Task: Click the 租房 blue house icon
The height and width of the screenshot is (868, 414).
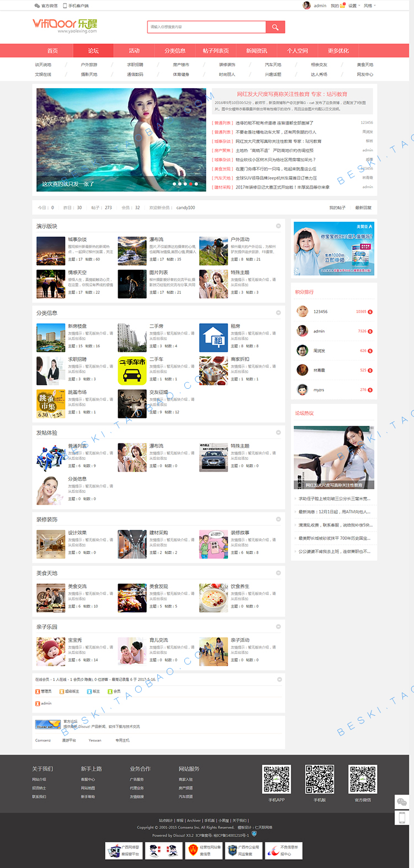Action: 214,337
